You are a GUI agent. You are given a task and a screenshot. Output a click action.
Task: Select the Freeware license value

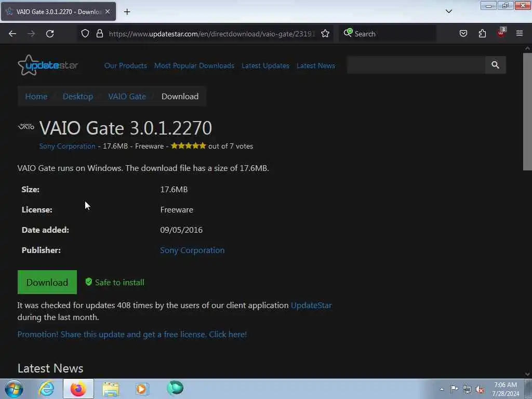click(x=177, y=210)
